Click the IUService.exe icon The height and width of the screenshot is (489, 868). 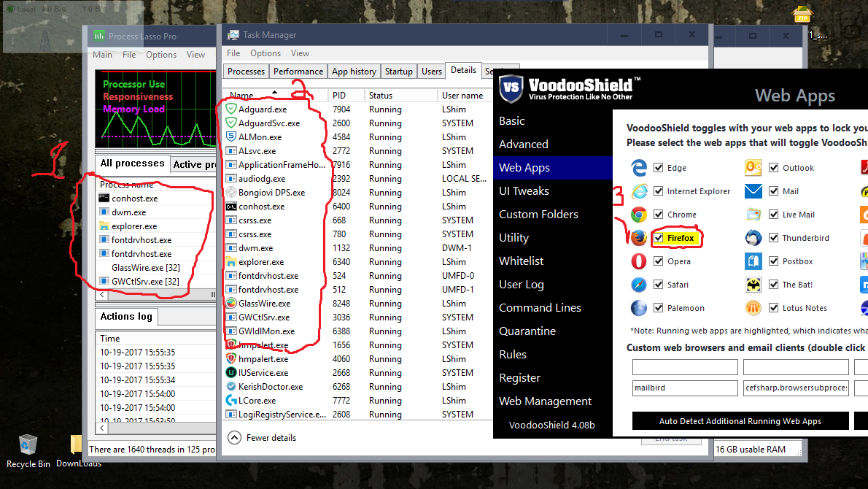[231, 372]
